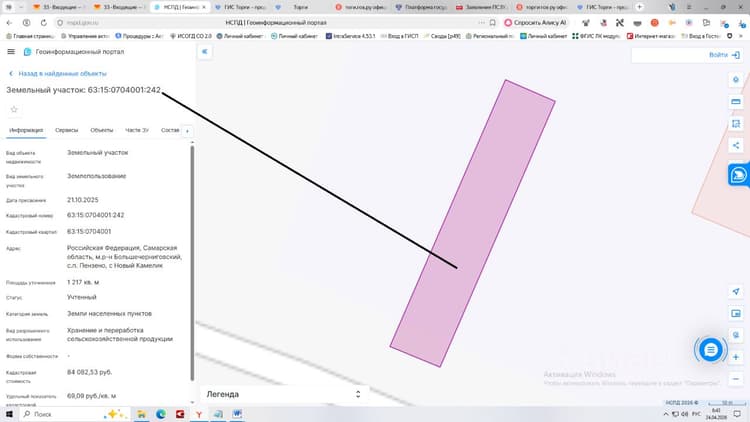The height and width of the screenshot is (422, 750).
Task: Open the Главная страница bookmark
Action: pos(30,36)
